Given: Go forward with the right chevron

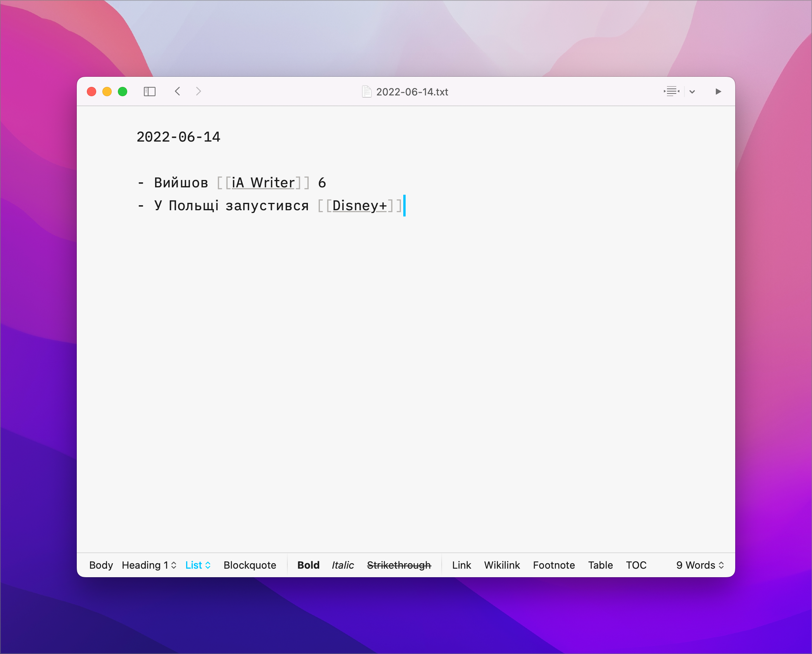Looking at the screenshot, I should 199,92.
